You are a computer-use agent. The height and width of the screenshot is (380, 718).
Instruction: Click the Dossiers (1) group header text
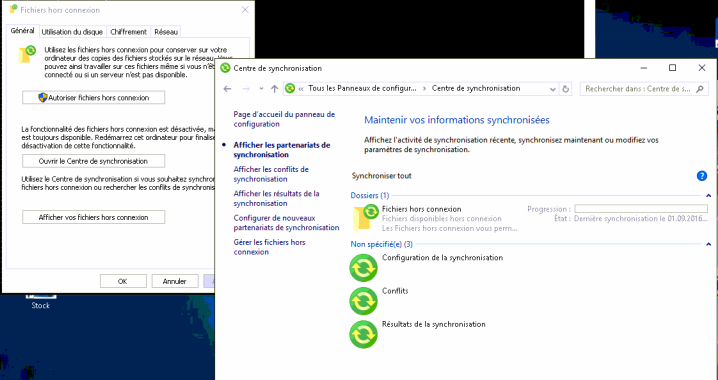coord(370,195)
